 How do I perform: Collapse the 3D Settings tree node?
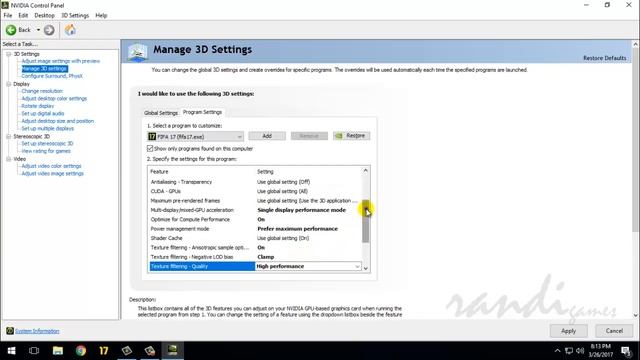pos(9,54)
